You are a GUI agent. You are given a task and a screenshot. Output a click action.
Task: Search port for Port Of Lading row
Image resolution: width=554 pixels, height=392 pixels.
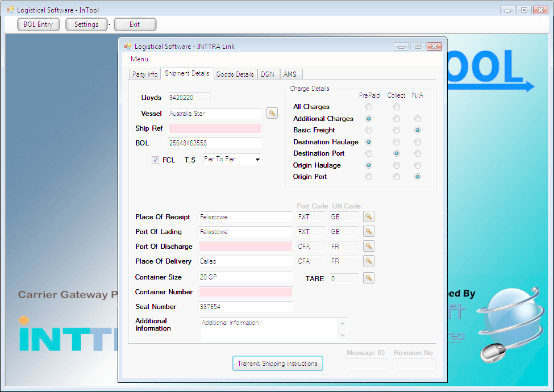coord(369,231)
